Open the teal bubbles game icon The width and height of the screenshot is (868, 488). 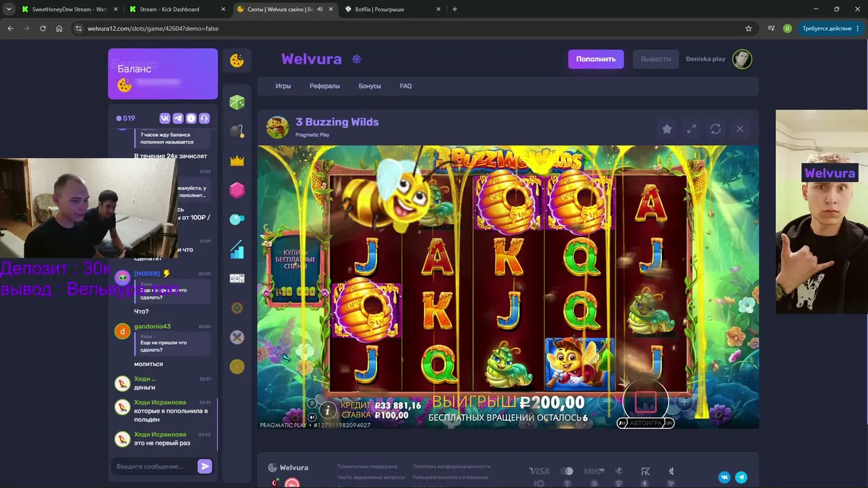[237, 220]
